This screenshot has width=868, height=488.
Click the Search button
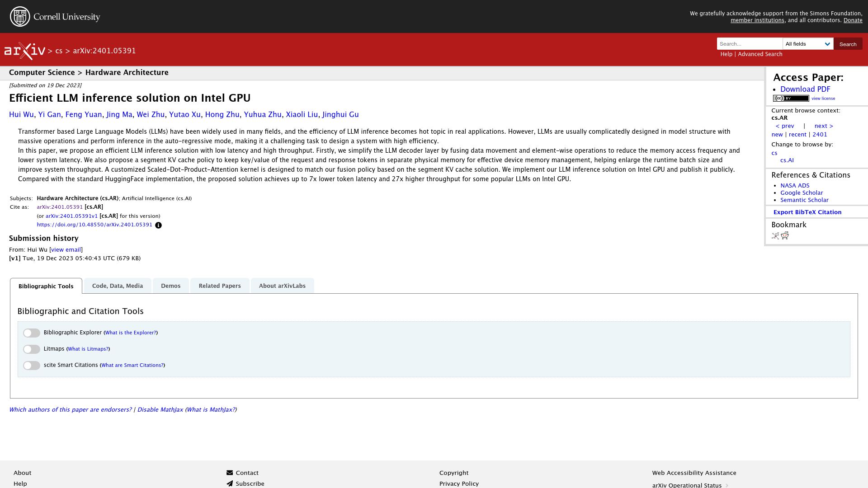[x=848, y=44]
